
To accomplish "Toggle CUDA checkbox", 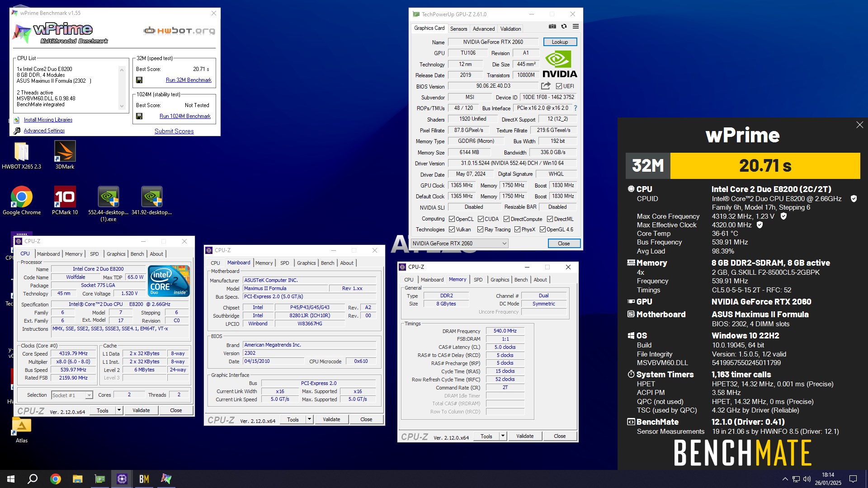I will pyautogui.click(x=481, y=219).
